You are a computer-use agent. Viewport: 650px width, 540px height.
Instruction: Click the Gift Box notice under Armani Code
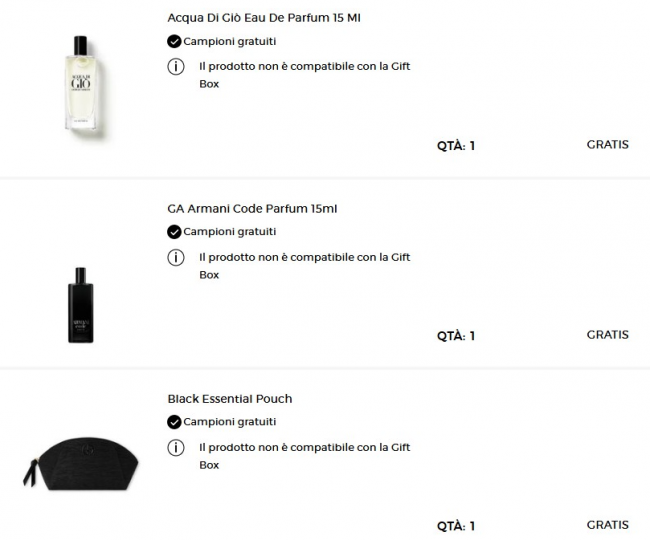(304, 266)
